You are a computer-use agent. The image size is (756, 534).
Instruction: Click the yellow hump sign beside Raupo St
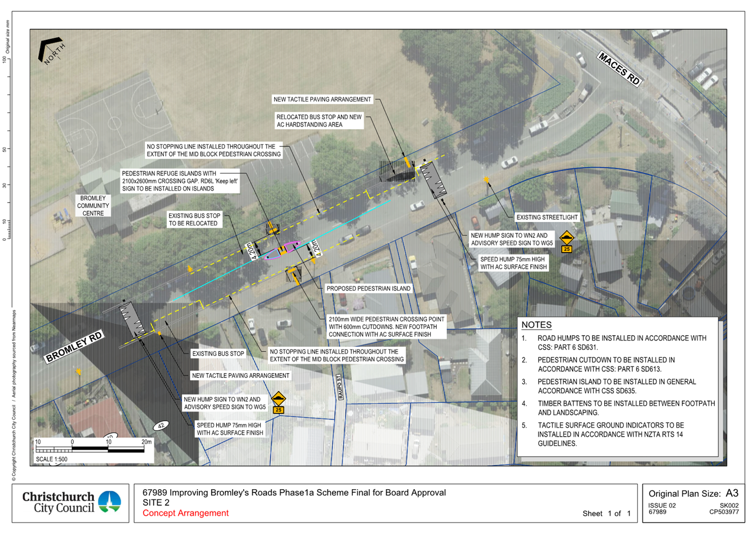pyautogui.click(x=278, y=402)
